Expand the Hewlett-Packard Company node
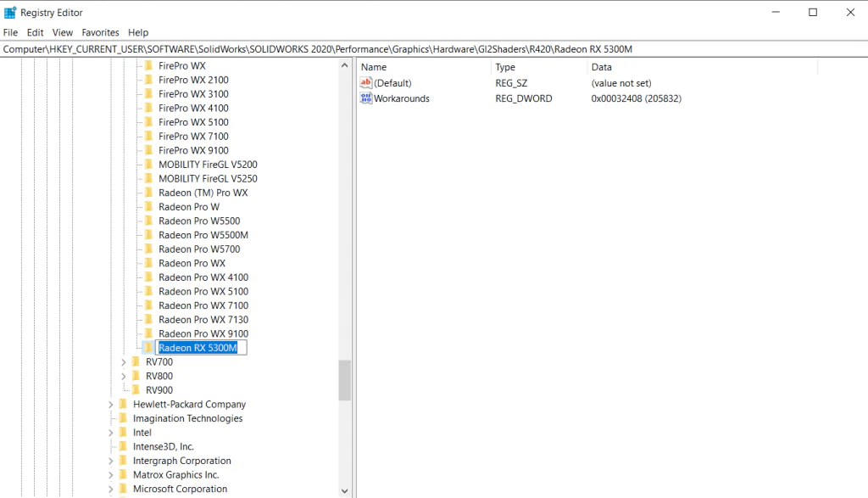Image resolution: width=868 pixels, height=498 pixels. (x=111, y=405)
